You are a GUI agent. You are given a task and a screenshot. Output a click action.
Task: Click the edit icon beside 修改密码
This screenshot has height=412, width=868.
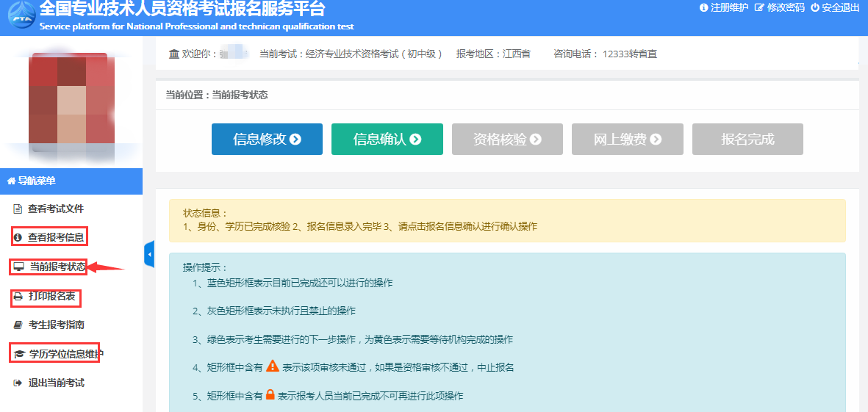[x=759, y=8]
